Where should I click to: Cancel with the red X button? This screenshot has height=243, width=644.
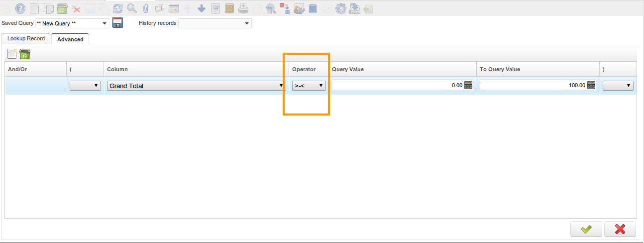(620, 229)
